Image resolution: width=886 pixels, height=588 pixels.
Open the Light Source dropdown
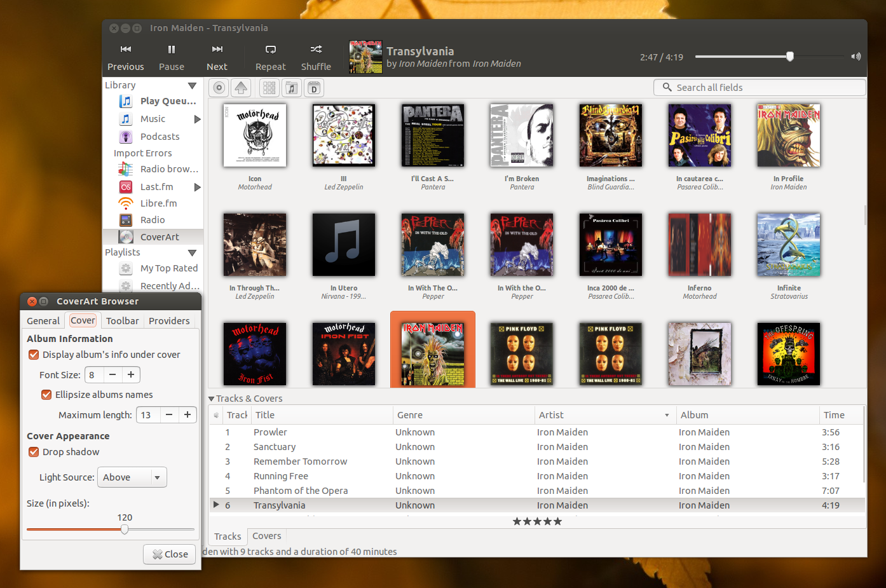pyautogui.click(x=132, y=477)
